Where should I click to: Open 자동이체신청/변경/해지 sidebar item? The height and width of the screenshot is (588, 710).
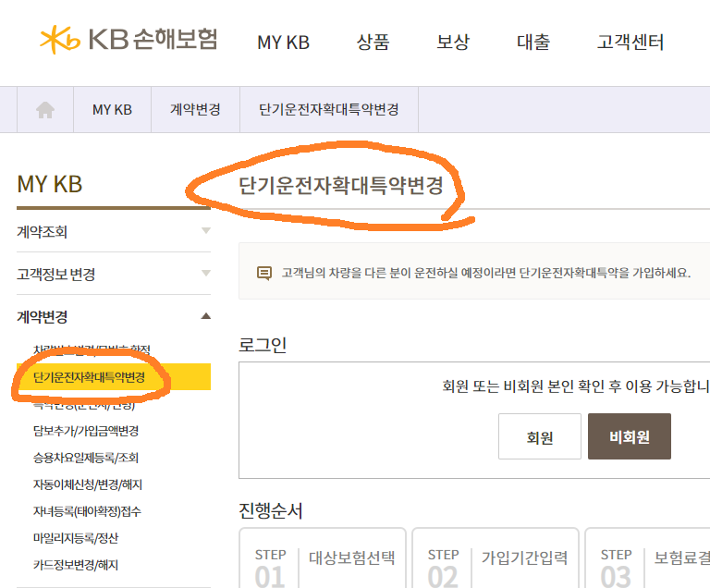pyautogui.click(x=88, y=484)
